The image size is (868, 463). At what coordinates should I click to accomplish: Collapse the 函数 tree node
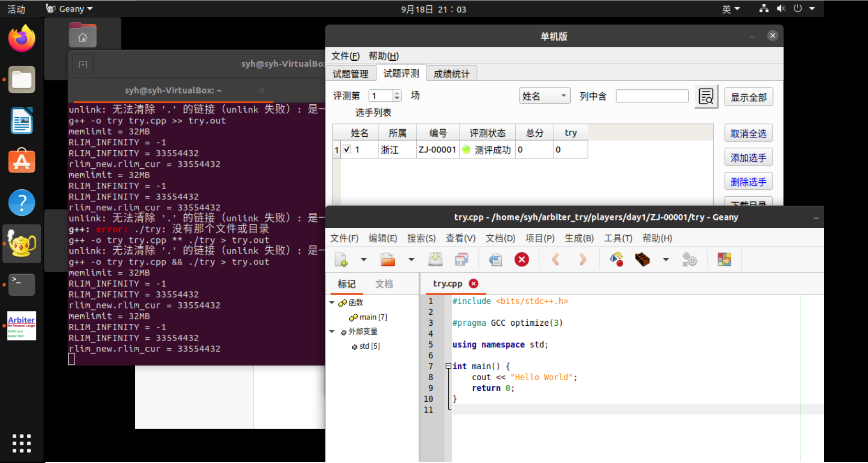pos(332,302)
